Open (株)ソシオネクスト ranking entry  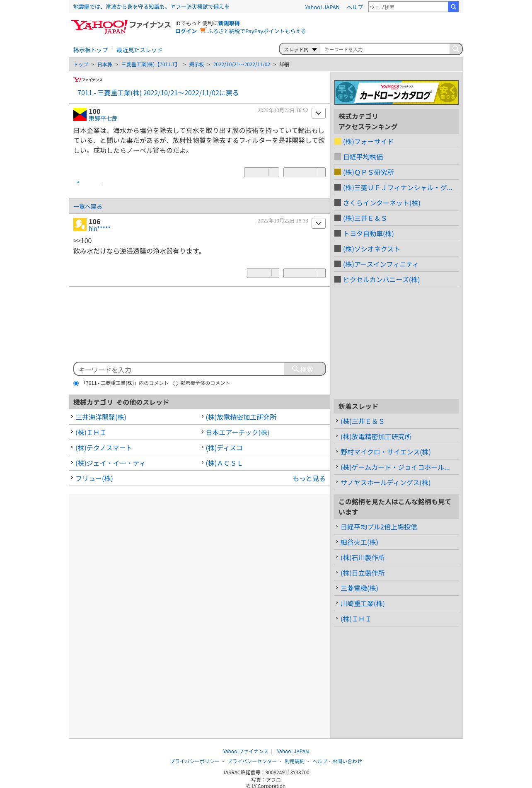pos(371,249)
